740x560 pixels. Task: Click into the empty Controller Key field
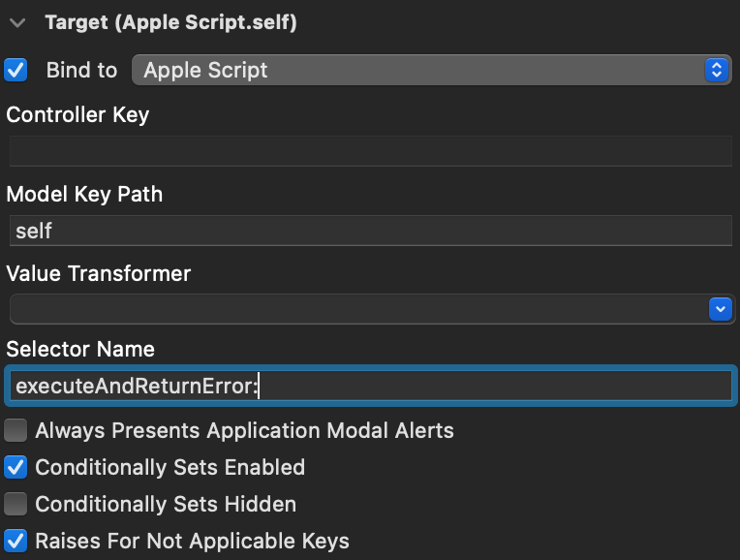[x=368, y=151]
